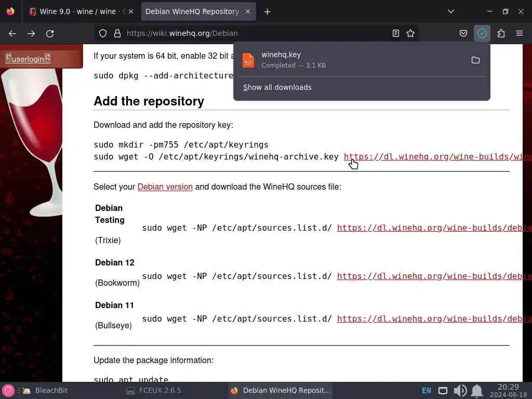Screen dimensions: 532x399
Task: Go forward to the next page
Action: pyautogui.click(x=31, y=33)
